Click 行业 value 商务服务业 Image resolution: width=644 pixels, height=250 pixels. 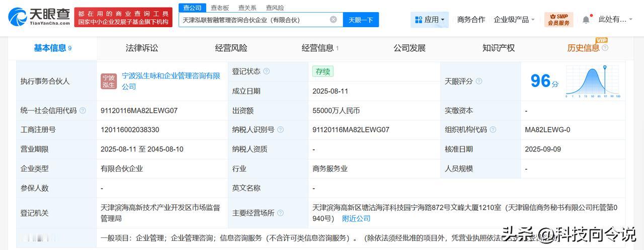pyautogui.click(x=330, y=169)
